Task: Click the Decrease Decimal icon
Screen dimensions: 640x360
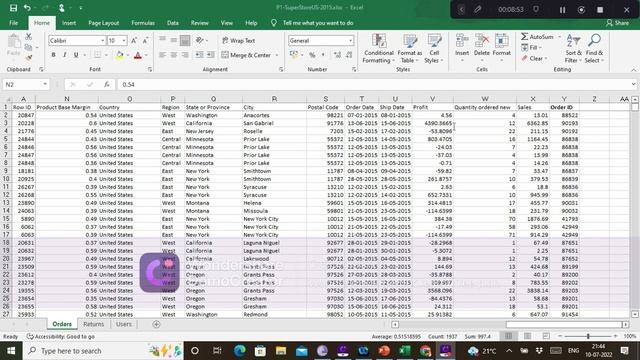Action: coord(349,55)
